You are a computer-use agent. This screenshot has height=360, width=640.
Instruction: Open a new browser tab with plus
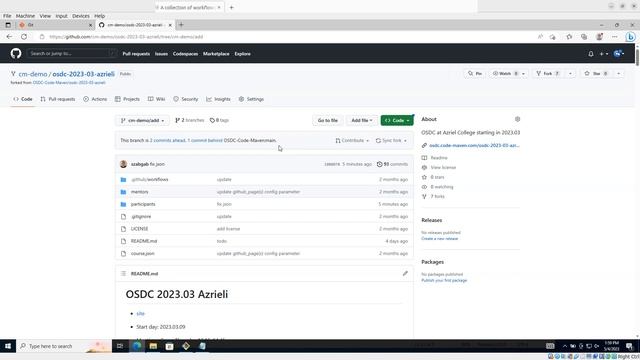[x=181, y=25]
